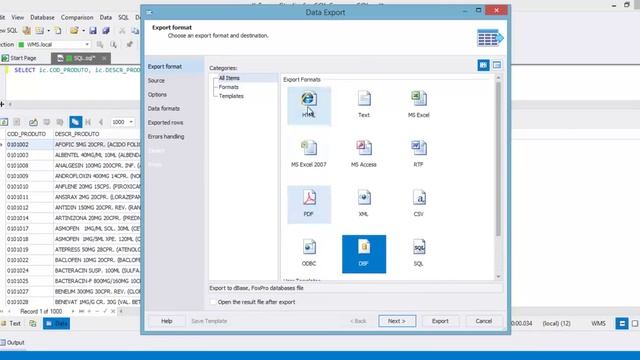Switch format list to details view
This screenshot has width=640, height=360.
pos(497,65)
